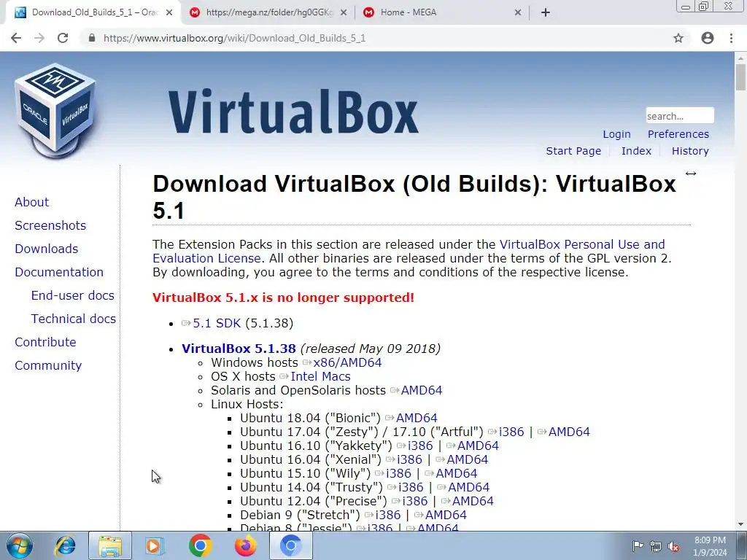Bookmark this page with the star icon
Viewport: 747px width, 560px height.
[x=678, y=38]
